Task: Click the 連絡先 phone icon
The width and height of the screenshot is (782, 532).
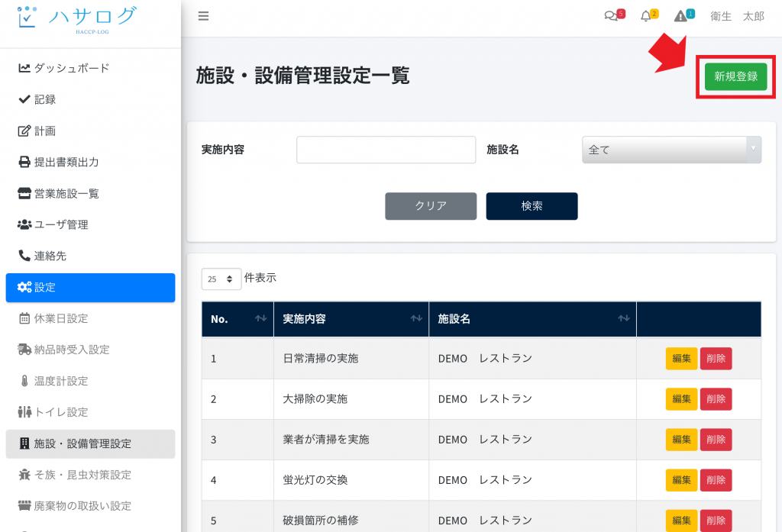Action: click(24, 256)
